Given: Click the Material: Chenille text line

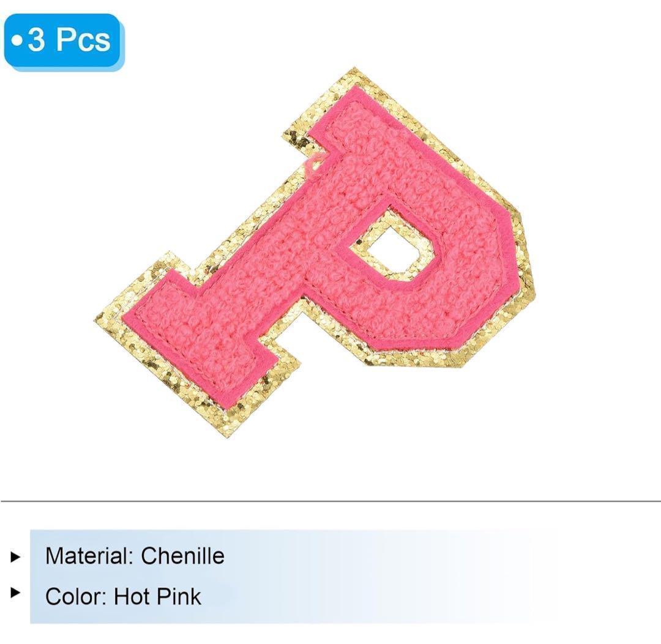Looking at the screenshot, I should 135,556.
